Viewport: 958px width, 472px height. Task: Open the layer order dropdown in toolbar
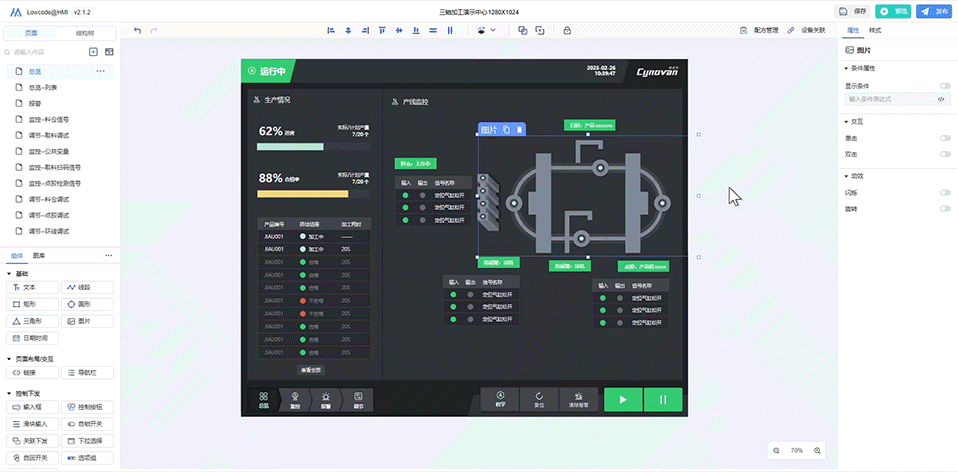click(x=485, y=30)
